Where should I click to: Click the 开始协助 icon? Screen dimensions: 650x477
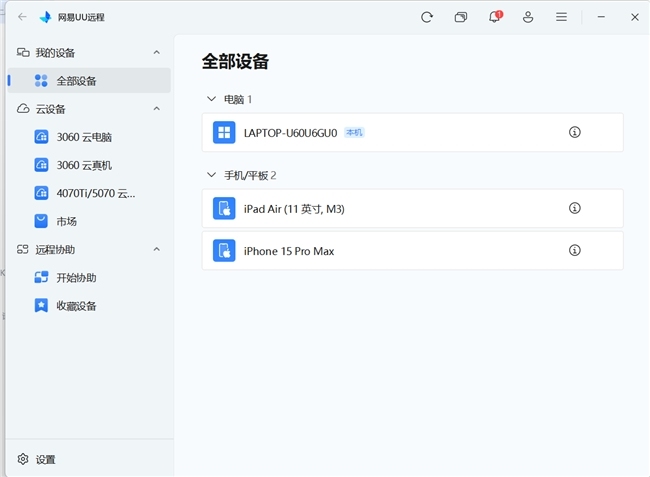point(41,277)
